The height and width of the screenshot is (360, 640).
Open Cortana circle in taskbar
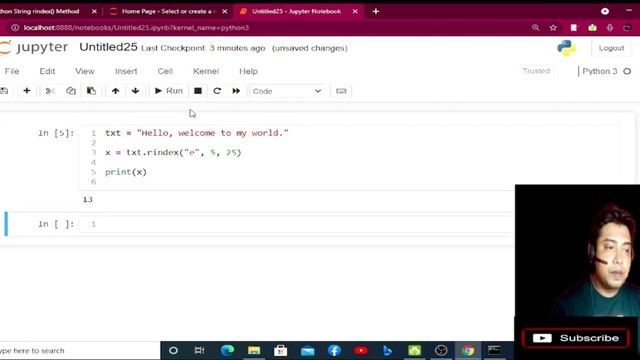(173, 350)
